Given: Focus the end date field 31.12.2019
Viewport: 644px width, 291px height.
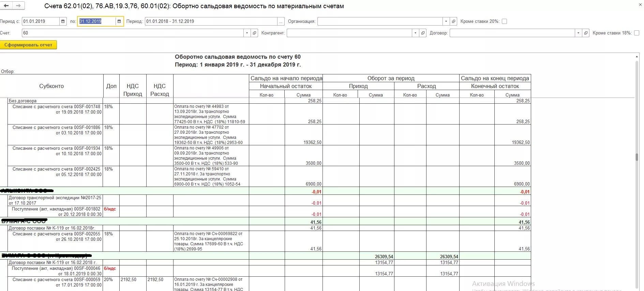Looking at the screenshot, I should [97, 21].
